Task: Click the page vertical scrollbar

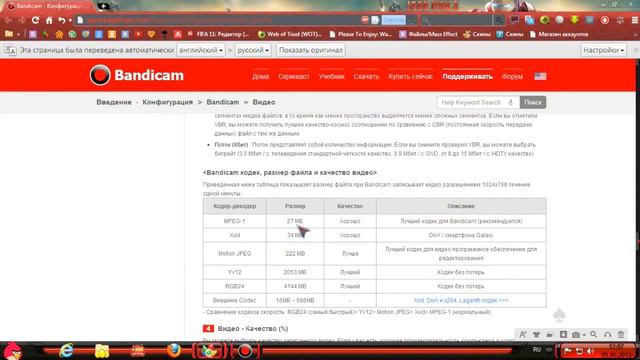Action: click(638, 200)
